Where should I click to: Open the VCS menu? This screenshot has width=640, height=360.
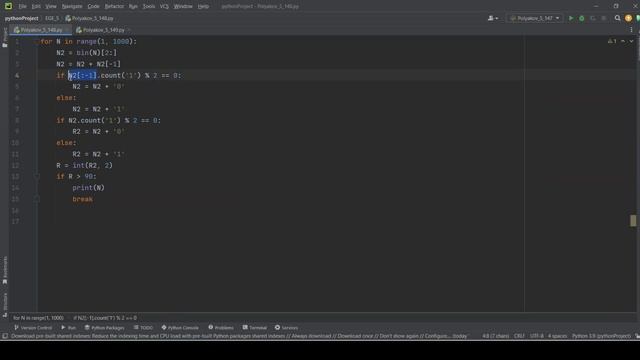[x=164, y=6]
